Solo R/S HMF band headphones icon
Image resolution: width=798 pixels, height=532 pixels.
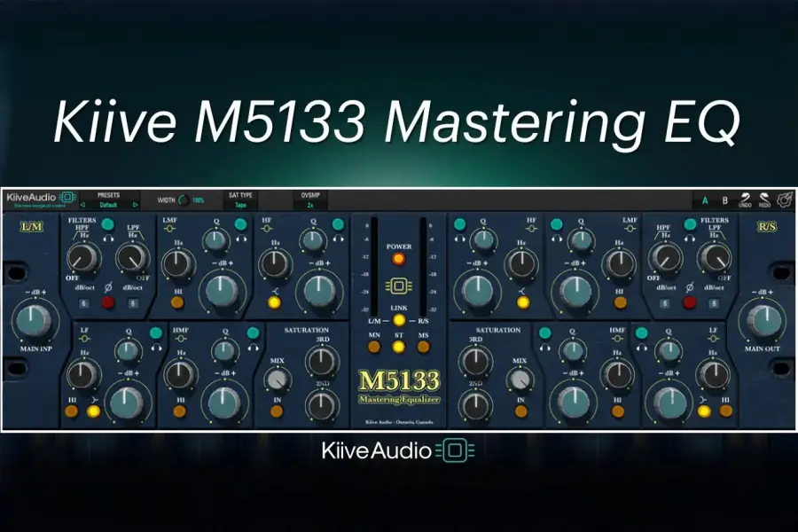tap(545, 348)
